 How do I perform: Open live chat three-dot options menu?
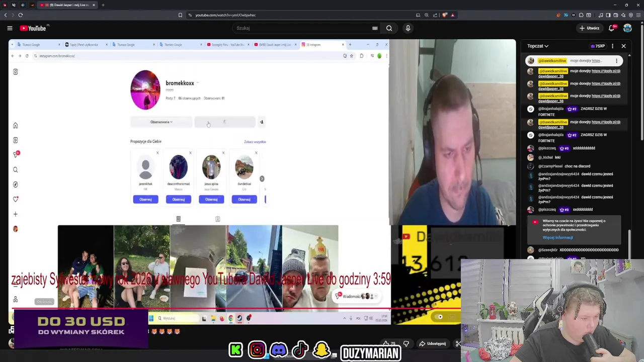coord(612,46)
